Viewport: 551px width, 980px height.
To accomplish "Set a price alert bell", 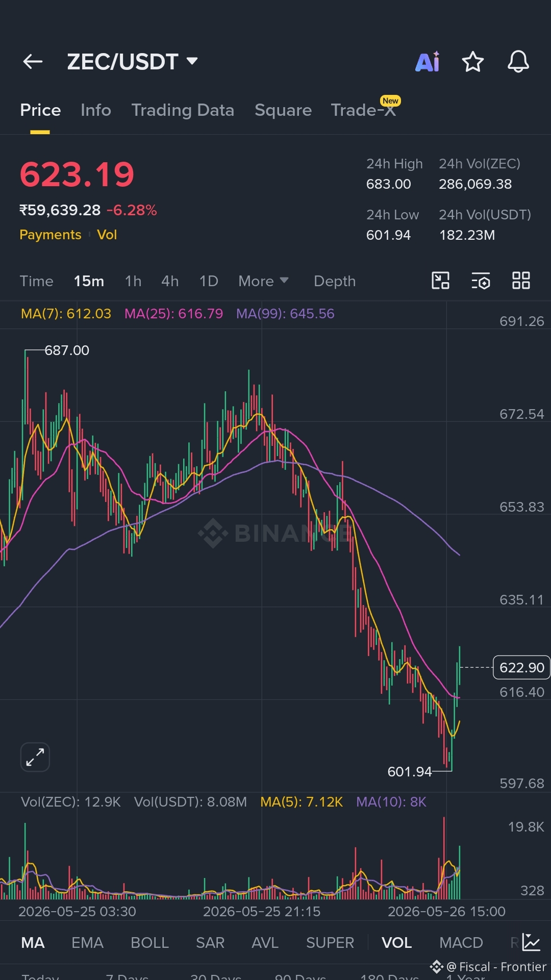I will (x=518, y=62).
